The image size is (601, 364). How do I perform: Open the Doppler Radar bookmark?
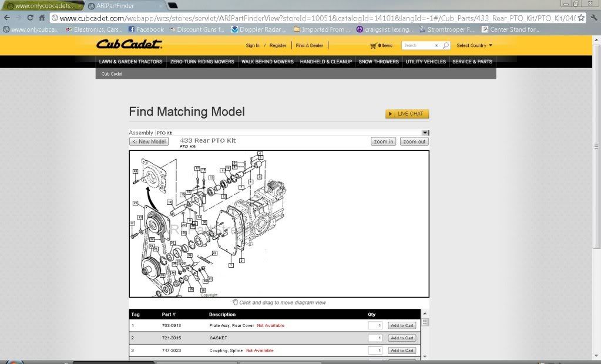pyautogui.click(x=258, y=29)
